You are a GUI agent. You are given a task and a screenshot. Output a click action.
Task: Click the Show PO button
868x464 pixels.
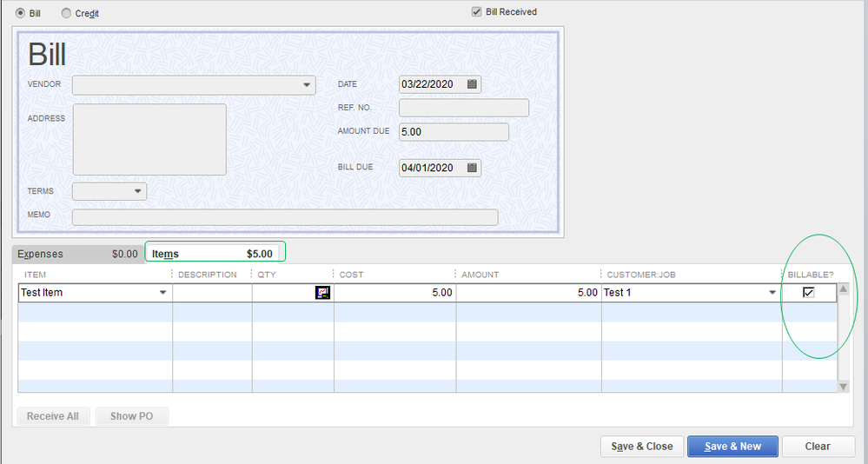coord(132,416)
